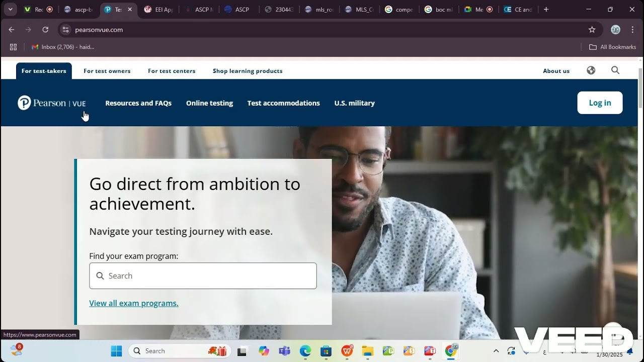View site information icon in address bar
This screenshot has height=362, width=644.
click(x=65, y=30)
